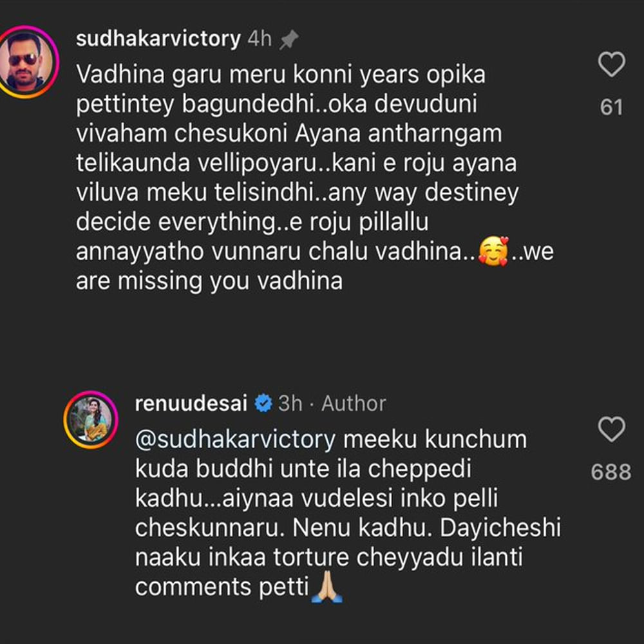View likes count 61 on first comment
This screenshot has width=644, height=644.
pos(611,108)
